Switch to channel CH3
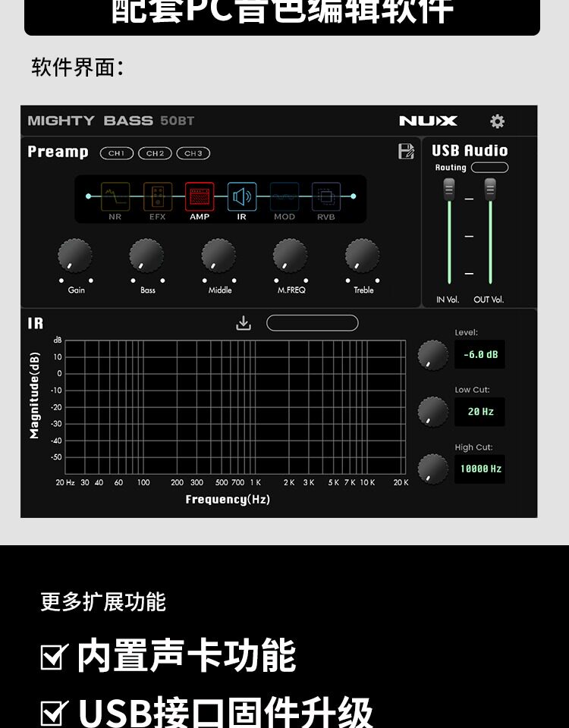 (x=193, y=153)
